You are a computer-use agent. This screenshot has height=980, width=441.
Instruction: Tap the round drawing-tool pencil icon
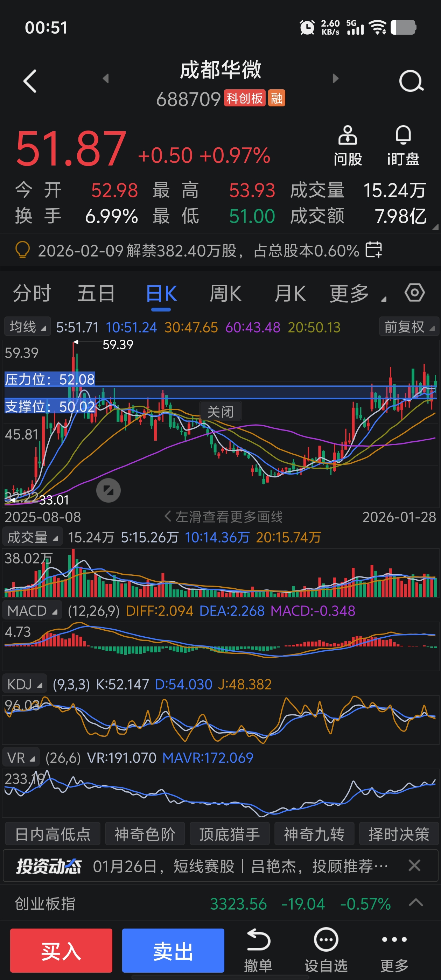108,490
